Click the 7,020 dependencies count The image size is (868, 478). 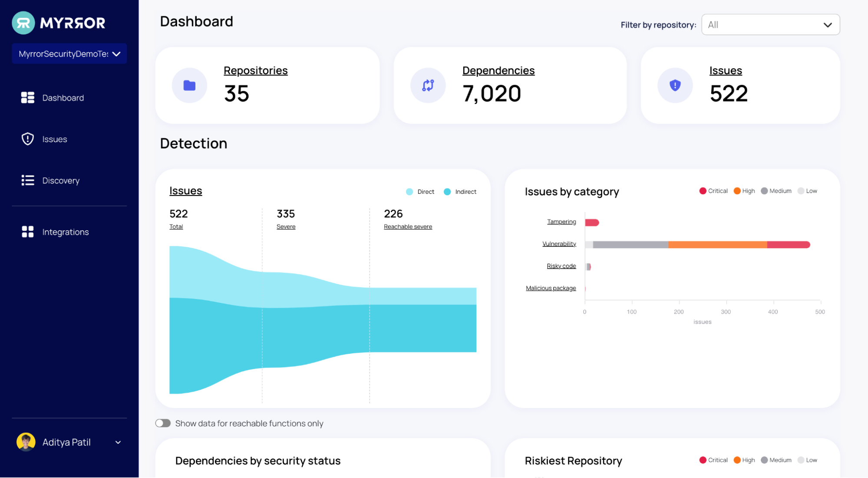point(492,93)
